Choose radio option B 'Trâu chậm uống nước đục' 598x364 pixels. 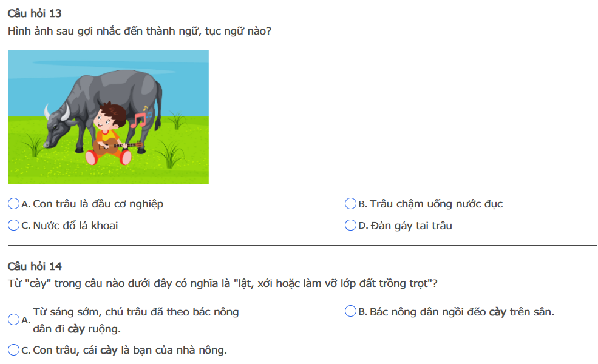pyautogui.click(x=350, y=204)
